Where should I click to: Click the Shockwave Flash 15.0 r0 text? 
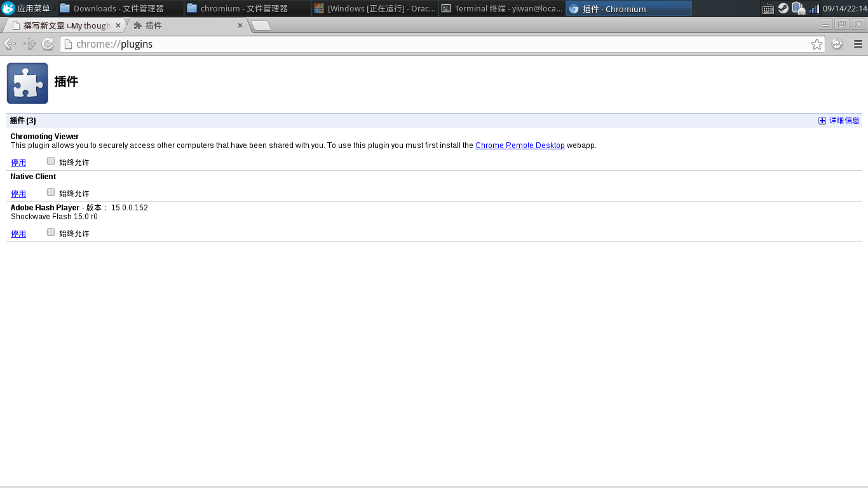coord(54,217)
